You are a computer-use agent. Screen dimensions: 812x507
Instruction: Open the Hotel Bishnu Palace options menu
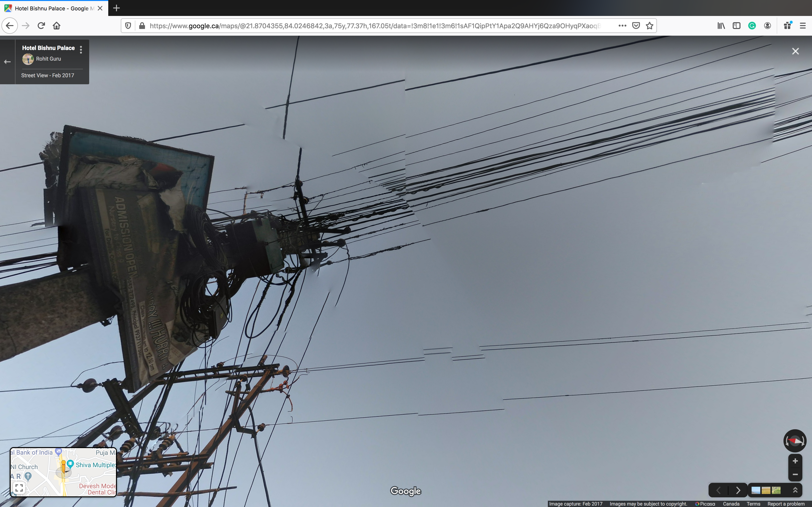[x=81, y=50]
